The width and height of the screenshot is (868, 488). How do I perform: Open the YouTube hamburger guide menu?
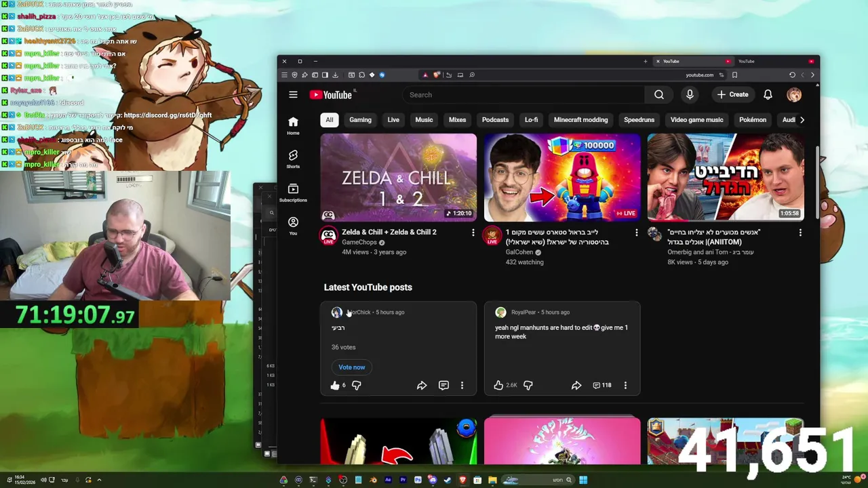point(293,95)
